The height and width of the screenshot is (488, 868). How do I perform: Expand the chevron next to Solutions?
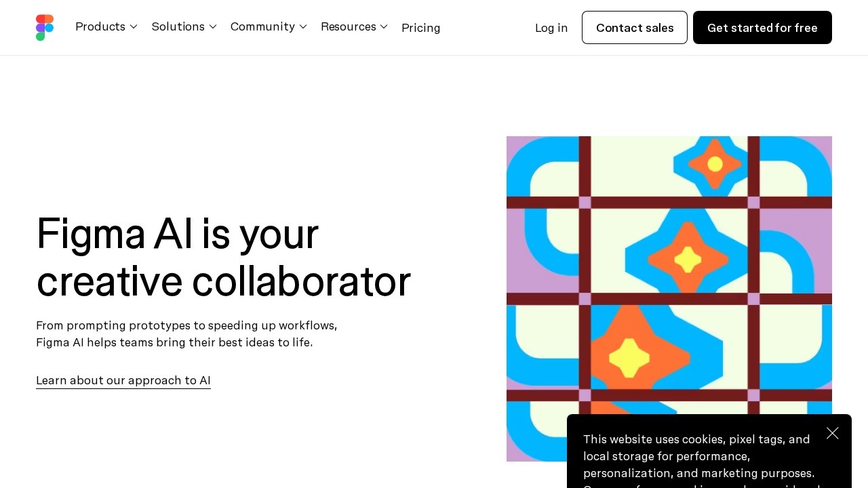click(x=213, y=26)
